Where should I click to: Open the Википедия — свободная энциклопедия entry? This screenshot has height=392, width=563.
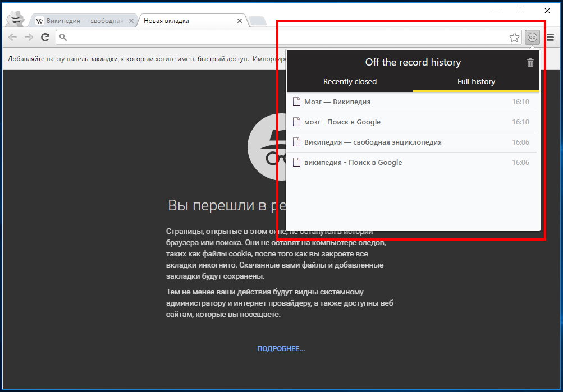[x=413, y=142]
